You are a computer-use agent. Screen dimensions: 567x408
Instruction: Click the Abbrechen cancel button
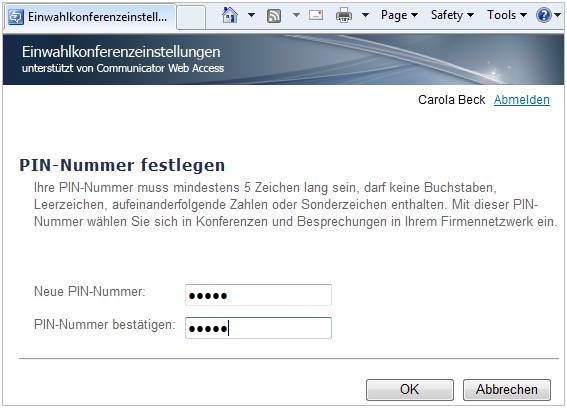[x=507, y=390]
